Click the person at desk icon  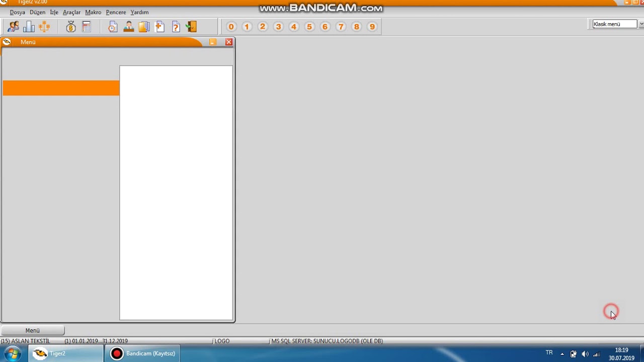click(x=128, y=27)
